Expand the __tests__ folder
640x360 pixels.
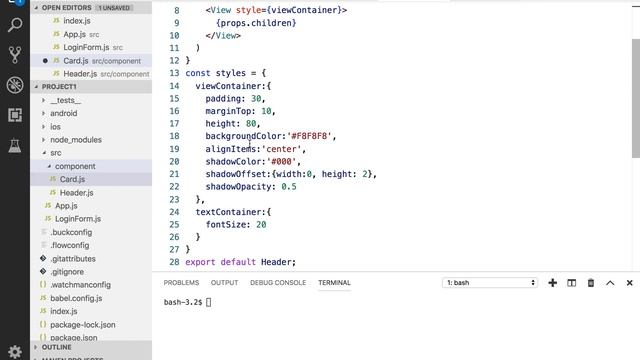click(x=65, y=100)
